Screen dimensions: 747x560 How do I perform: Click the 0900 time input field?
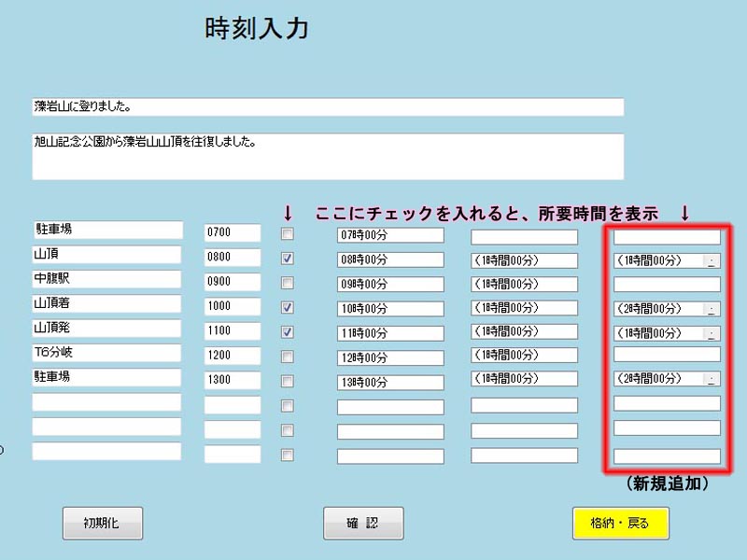[232, 281]
